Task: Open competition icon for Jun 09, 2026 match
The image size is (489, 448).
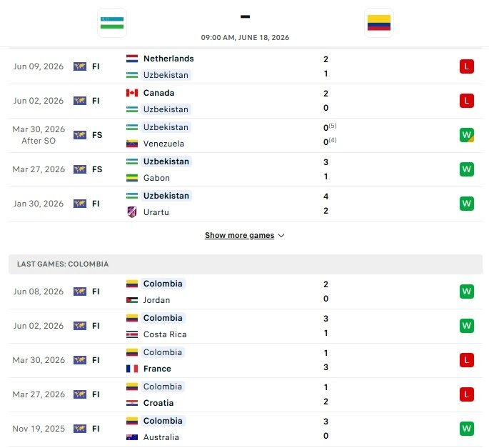Action: [x=80, y=66]
